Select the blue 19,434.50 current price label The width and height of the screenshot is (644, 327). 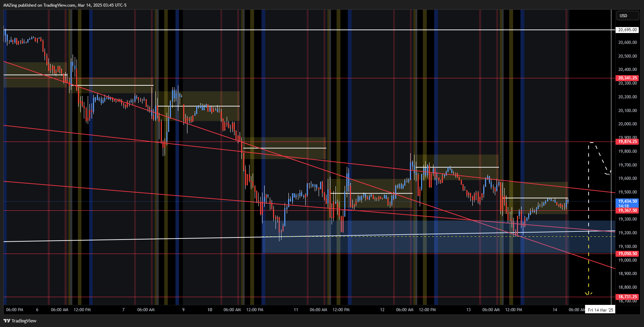point(628,202)
